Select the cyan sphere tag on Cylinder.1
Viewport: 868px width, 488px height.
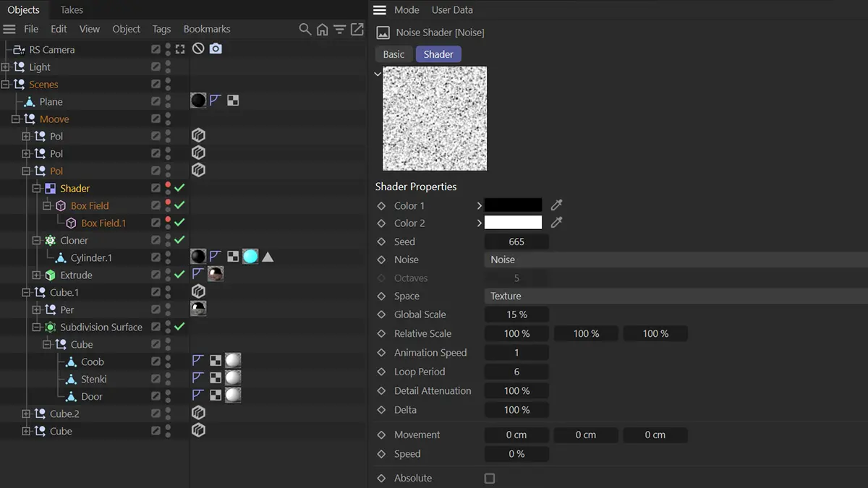tap(250, 257)
